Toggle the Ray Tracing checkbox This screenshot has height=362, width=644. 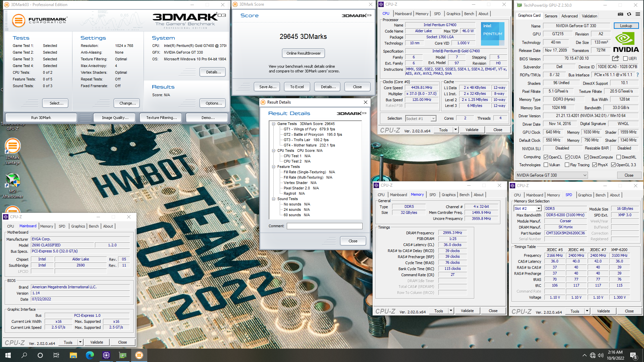[567, 165]
